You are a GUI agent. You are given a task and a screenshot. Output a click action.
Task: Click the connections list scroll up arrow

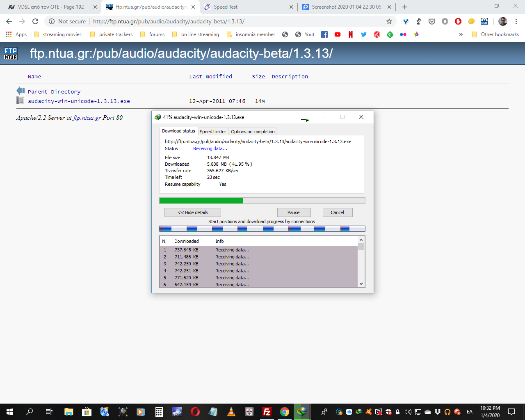click(361, 240)
